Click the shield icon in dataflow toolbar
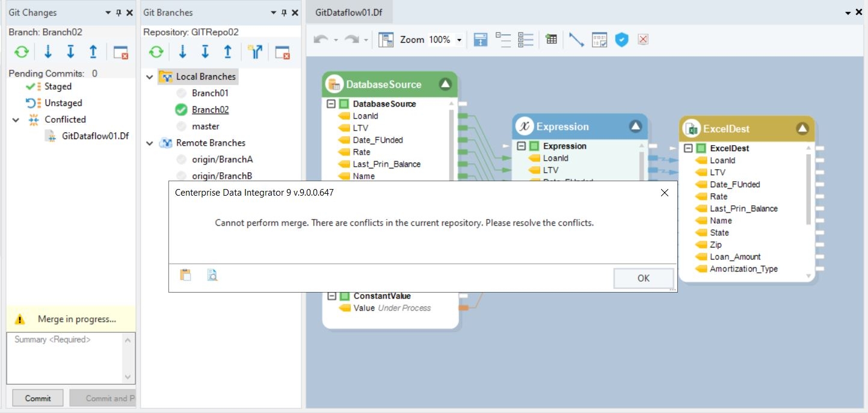The height and width of the screenshot is (413, 868). click(621, 40)
